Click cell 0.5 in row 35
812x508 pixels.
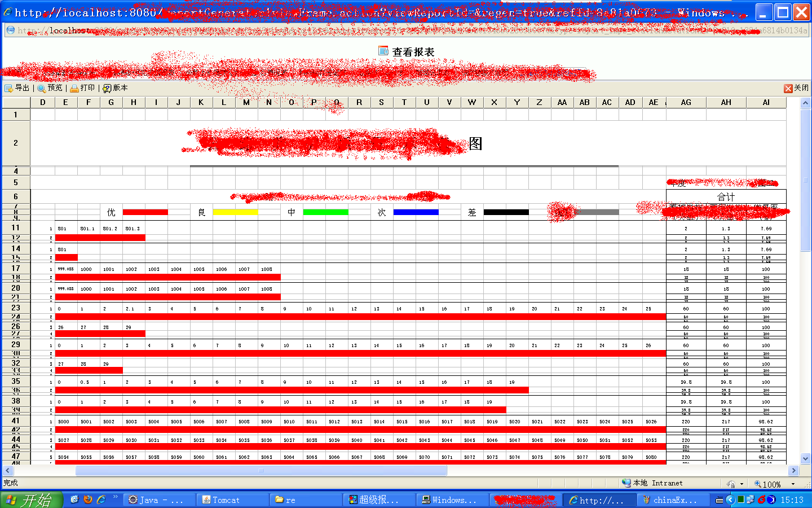click(85, 382)
